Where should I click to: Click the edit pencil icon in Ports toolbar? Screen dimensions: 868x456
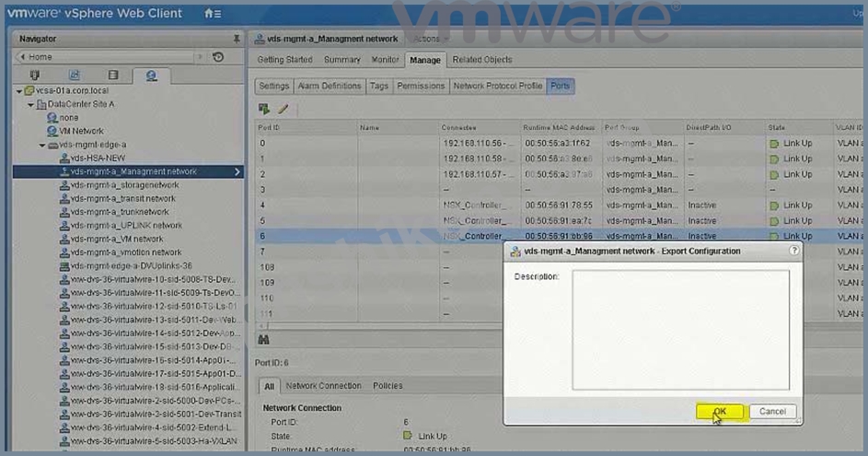point(283,109)
